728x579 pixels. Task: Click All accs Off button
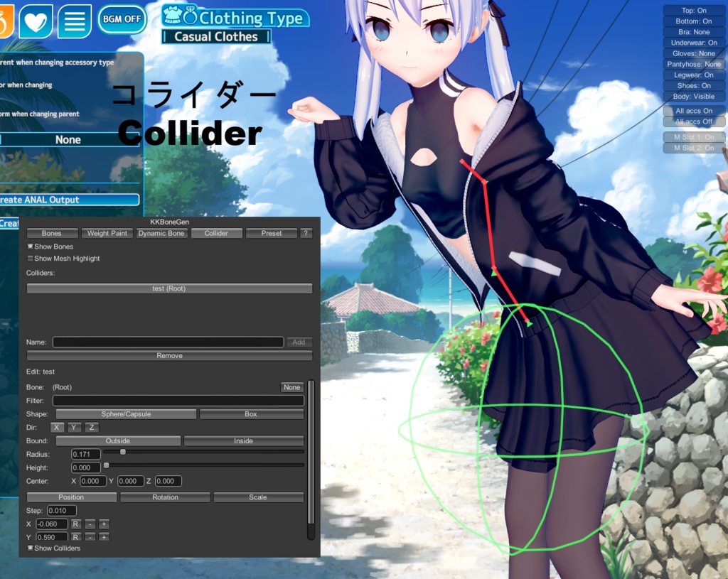[x=694, y=121]
